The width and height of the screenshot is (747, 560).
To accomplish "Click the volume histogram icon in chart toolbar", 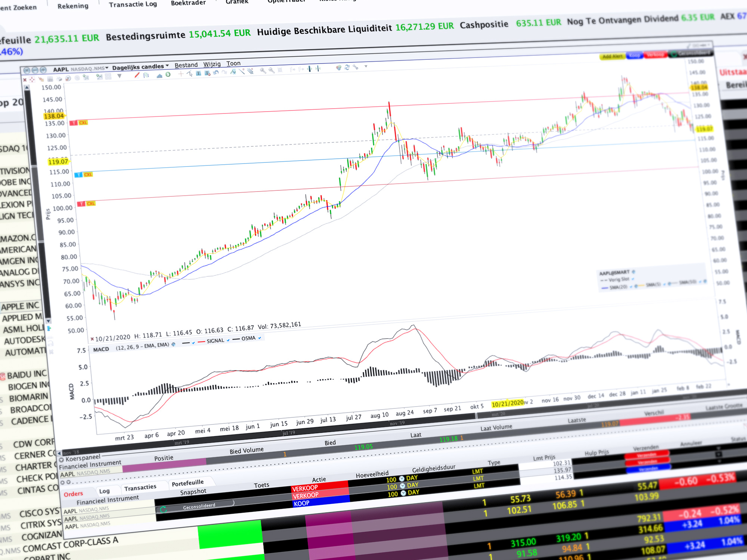I will (x=159, y=76).
